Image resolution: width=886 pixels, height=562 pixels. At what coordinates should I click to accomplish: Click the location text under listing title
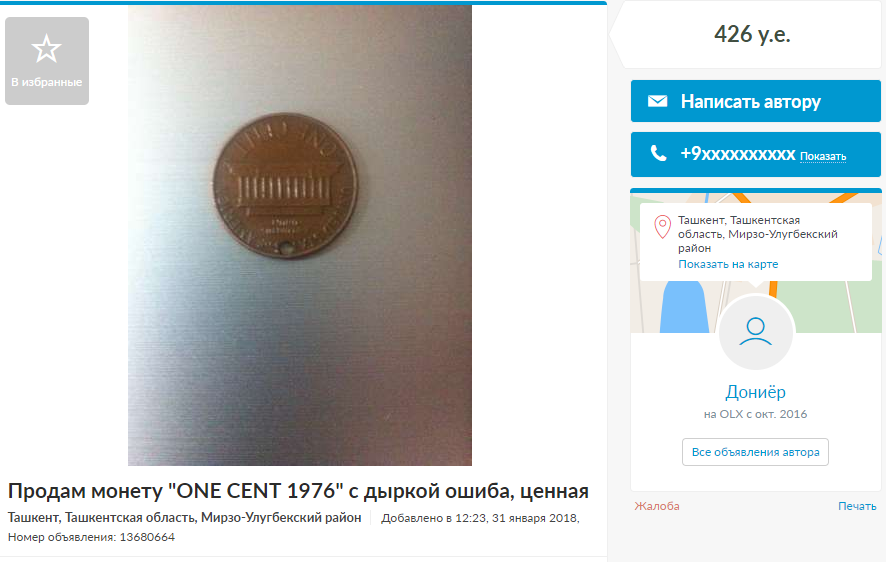(x=185, y=517)
